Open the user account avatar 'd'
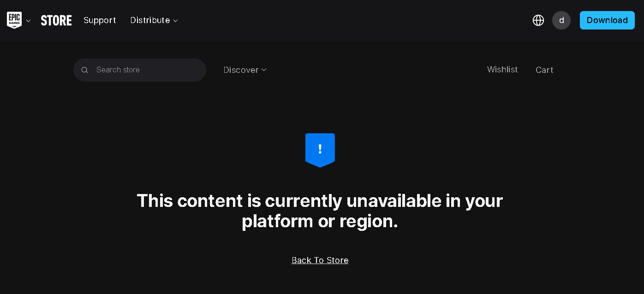This screenshot has width=644, height=294. click(x=561, y=20)
